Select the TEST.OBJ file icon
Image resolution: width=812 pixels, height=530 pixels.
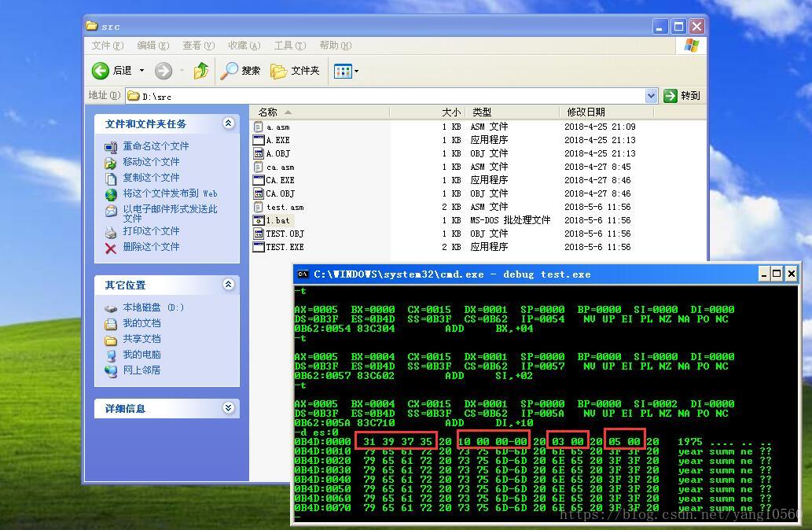click(259, 234)
